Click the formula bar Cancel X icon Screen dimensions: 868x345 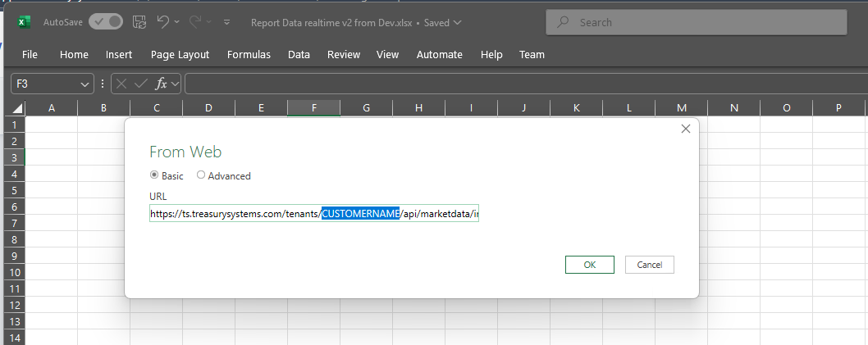(121, 84)
